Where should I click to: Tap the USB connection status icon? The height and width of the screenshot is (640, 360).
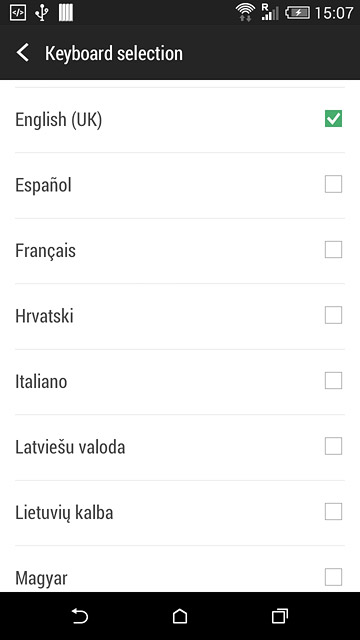(42, 13)
